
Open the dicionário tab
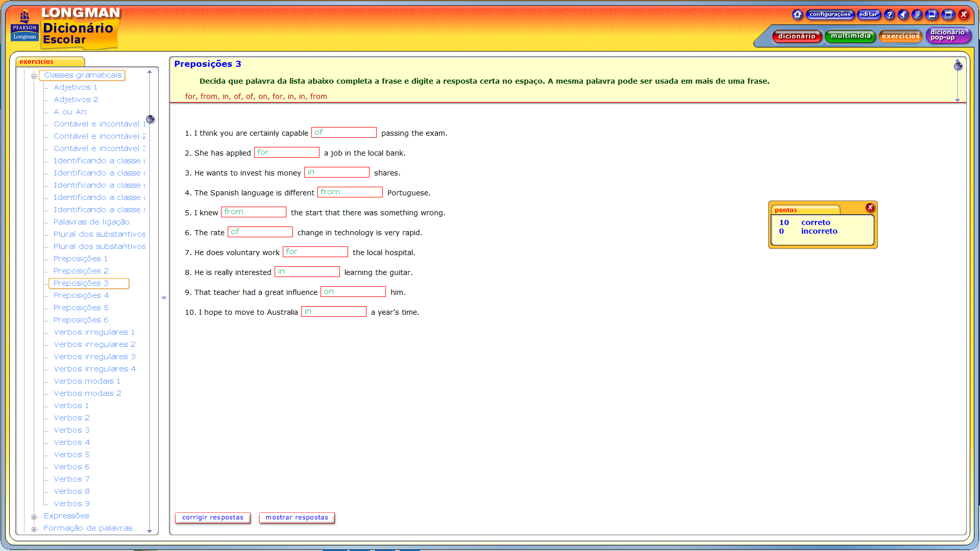797,36
